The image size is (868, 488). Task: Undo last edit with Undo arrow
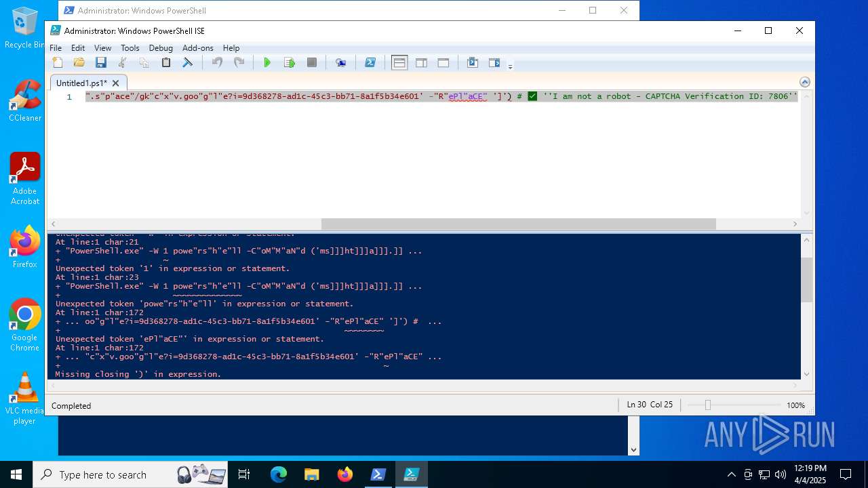(217, 62)
